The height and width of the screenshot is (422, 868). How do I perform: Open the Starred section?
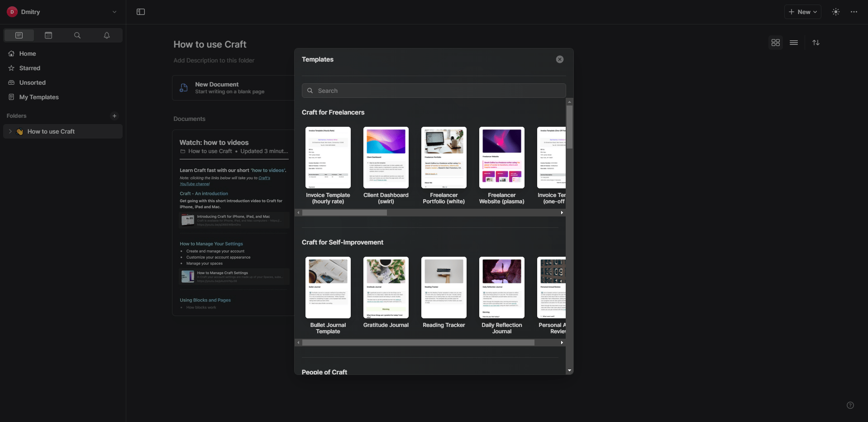(x=30, y=68)
